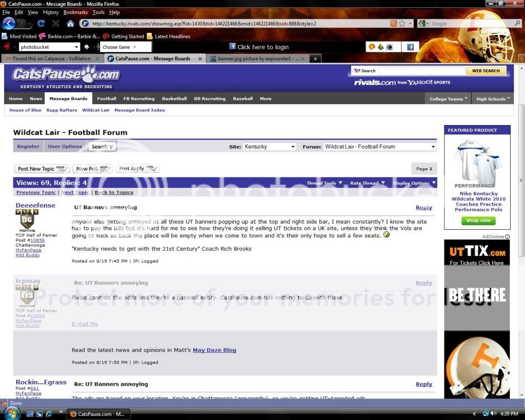Follow the 'Back to Topics' link
The width and height of the screenshot is (525, 420).
[x=114, y=192]
